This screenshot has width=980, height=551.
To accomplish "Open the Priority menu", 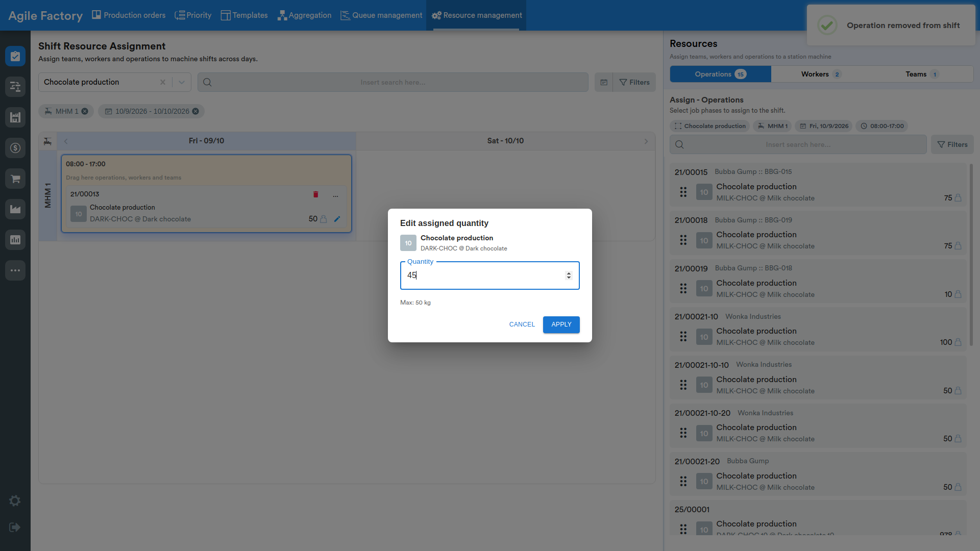I will tap(193, 15).
